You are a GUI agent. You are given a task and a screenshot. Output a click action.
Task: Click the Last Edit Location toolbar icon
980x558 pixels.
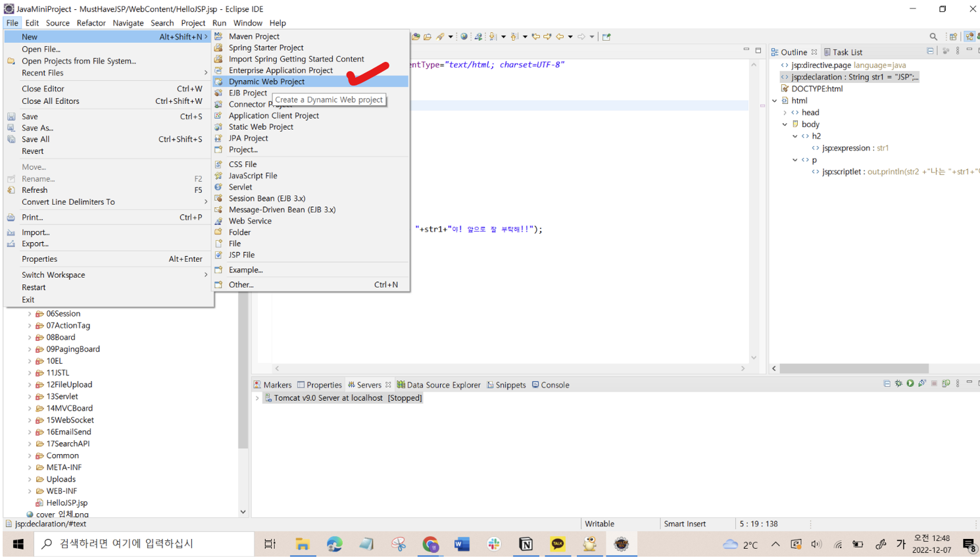pos(535,37)
